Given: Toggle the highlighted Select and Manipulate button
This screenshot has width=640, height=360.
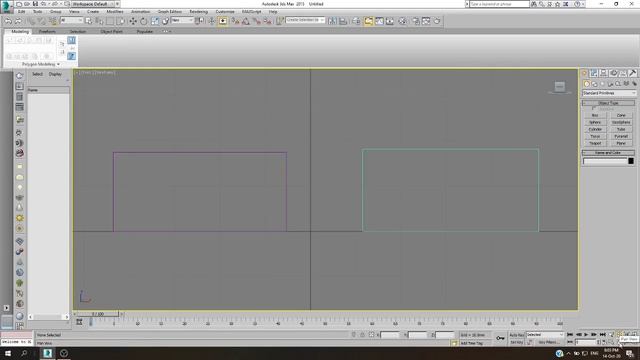Looking at the screenshot, I should click(223, 21).
